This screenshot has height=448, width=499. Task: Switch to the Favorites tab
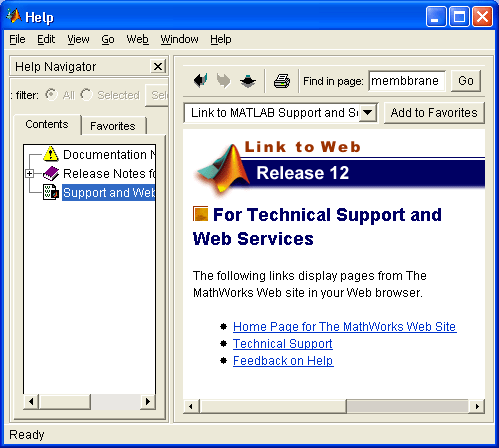[x=113, y=126]
